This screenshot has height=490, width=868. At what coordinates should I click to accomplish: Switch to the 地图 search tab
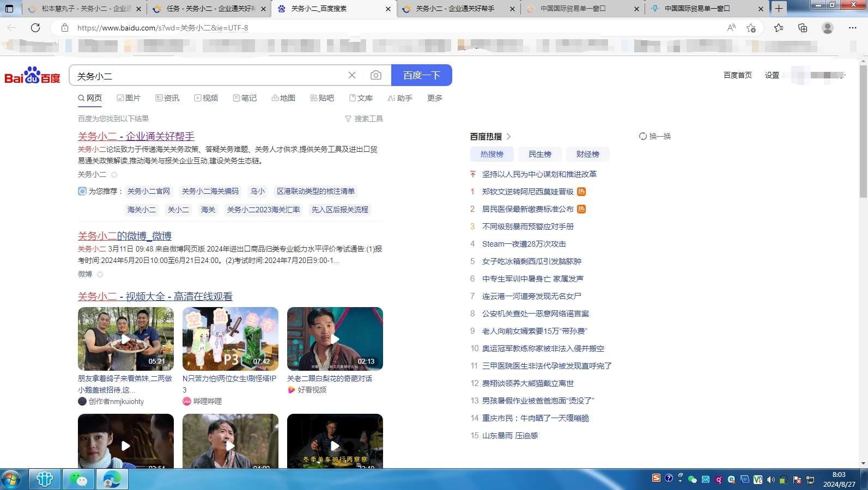tap(283, 98)
